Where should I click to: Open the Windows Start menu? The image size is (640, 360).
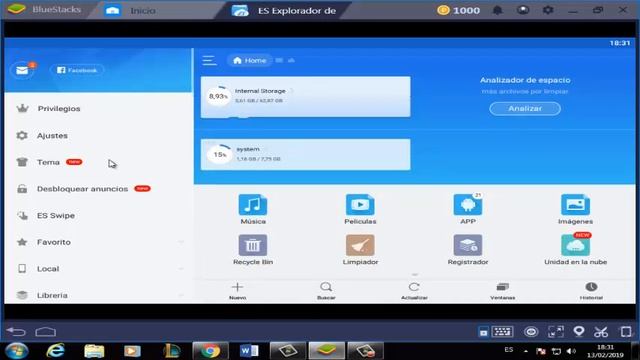pos(17,351)
